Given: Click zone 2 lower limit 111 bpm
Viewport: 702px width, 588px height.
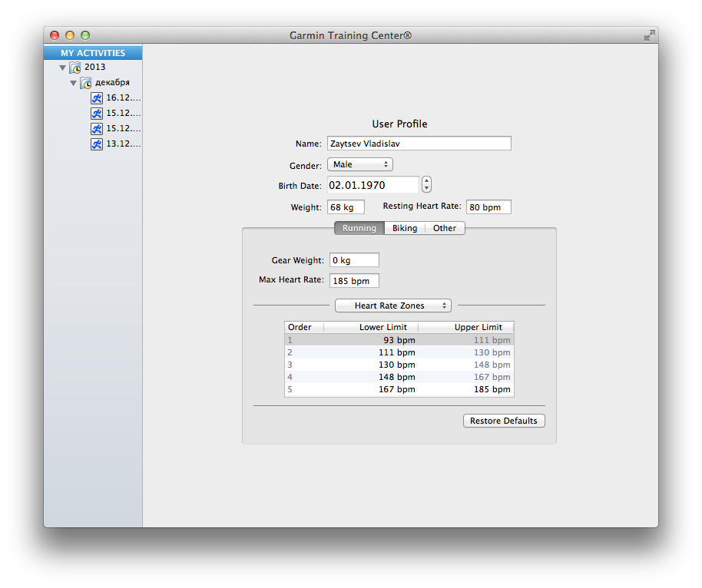Looking at the screenshot, I should [396, 352].
